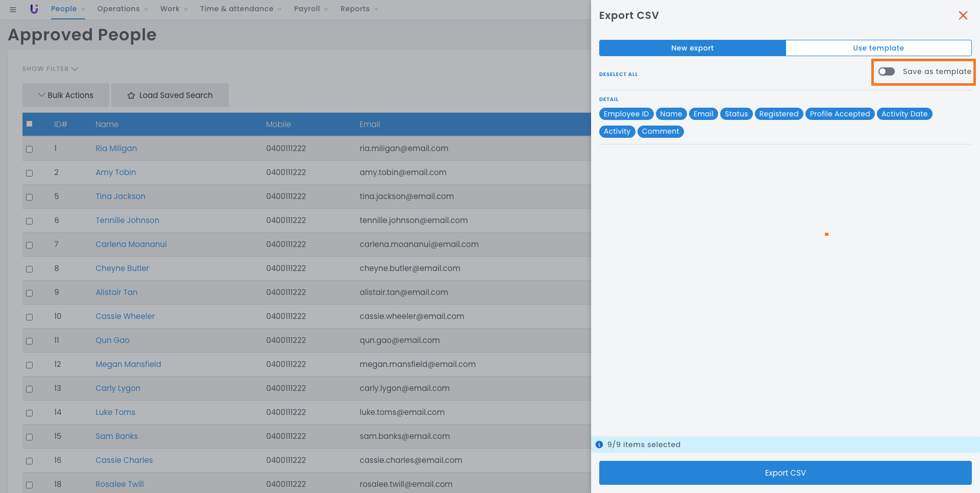Deselect the Profile Accepted field chip

click(840, 114)
